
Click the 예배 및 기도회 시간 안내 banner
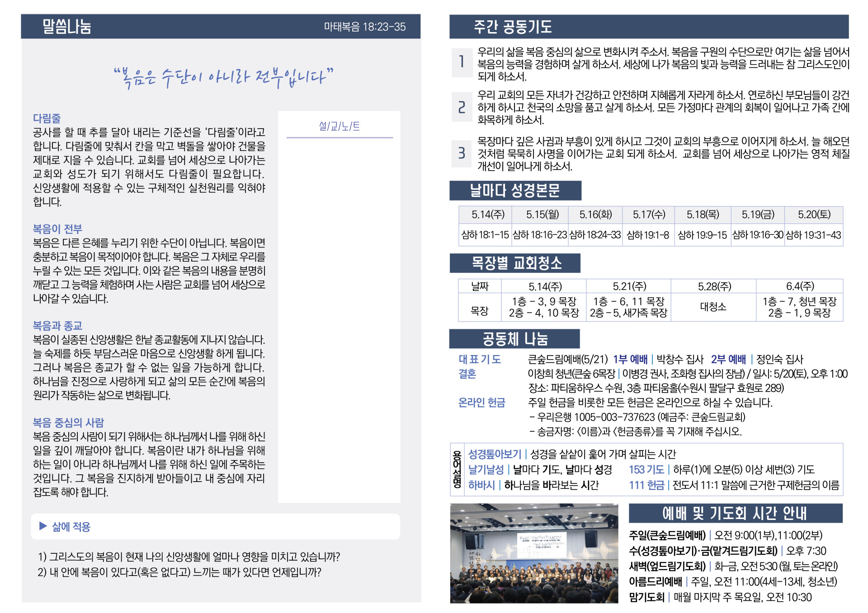(735, 514)
